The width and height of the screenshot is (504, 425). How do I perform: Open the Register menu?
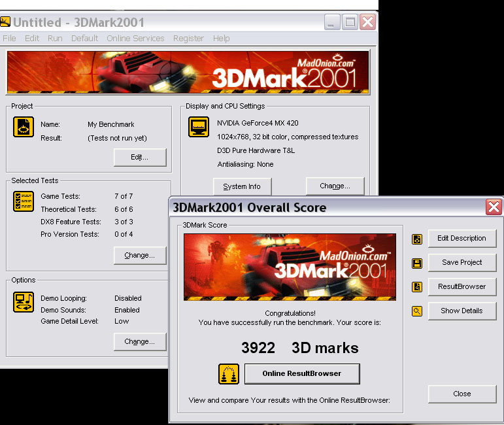click(x=188, y=39)
